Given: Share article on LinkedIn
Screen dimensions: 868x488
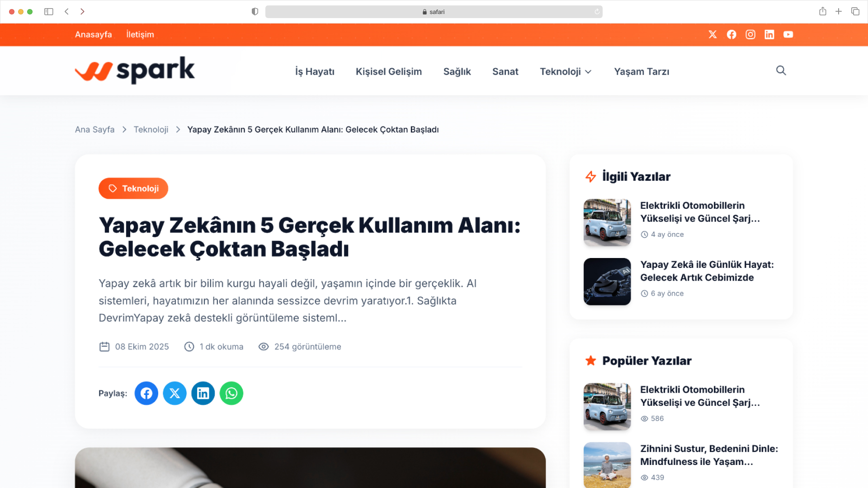Looking at the screenshot, I should (203, 394).
